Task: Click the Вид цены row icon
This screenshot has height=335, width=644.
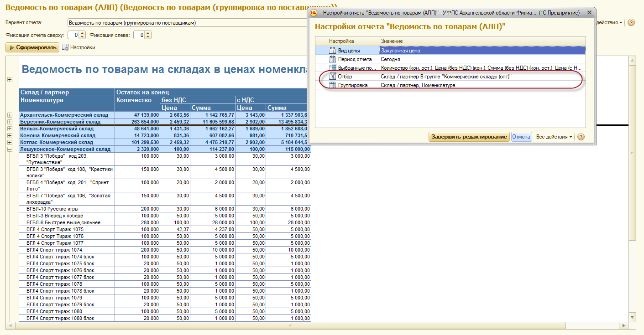Action: coord(332,51)
